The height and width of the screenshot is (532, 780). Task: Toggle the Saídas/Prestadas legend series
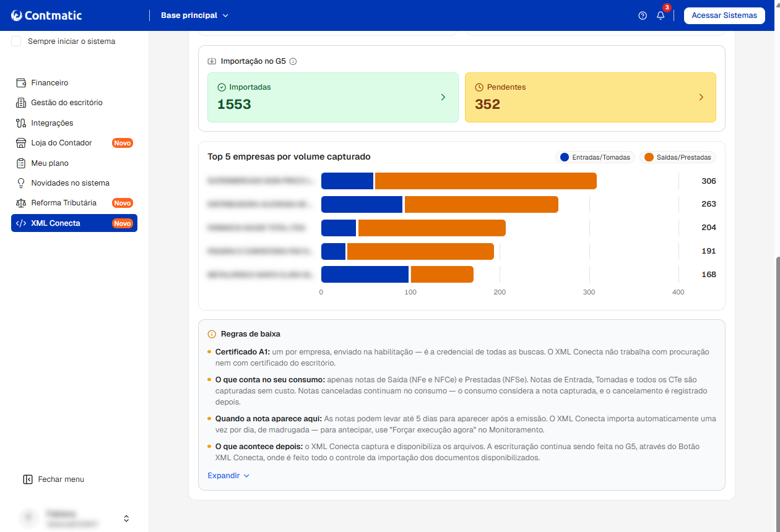pos(677,157)
